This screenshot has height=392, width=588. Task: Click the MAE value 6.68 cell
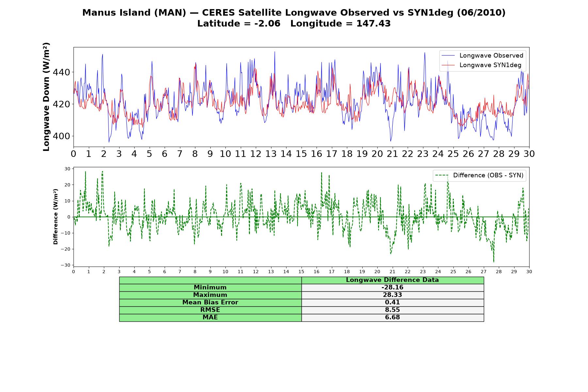(x=392, y=318)
